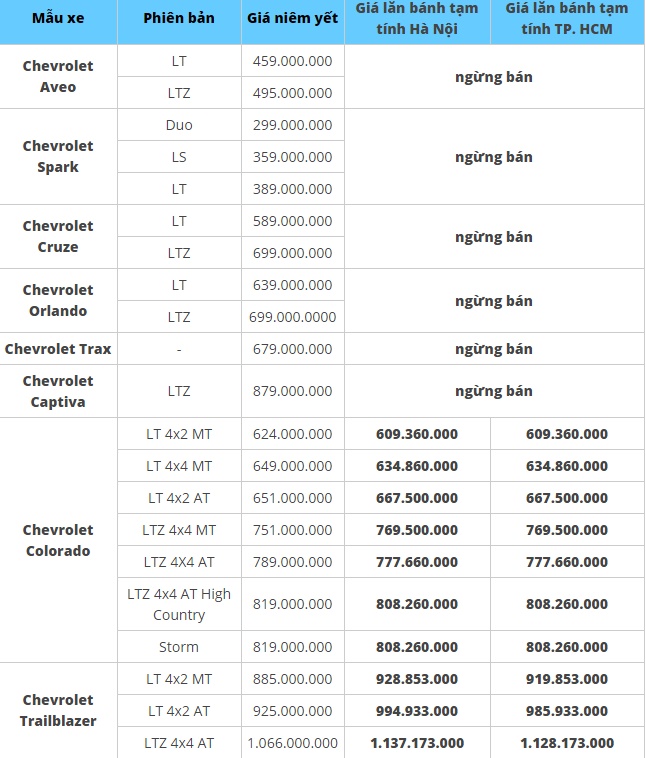The height and width of the screenshot is (758, 646).
Task: Click the 1.066.000.000 listed price
Action: tap(292, 743)
